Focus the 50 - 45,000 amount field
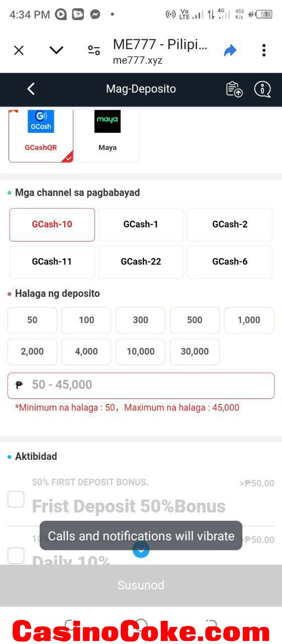Image resolution: width=282 pixels, height=644 pixels. coord(141,385)
